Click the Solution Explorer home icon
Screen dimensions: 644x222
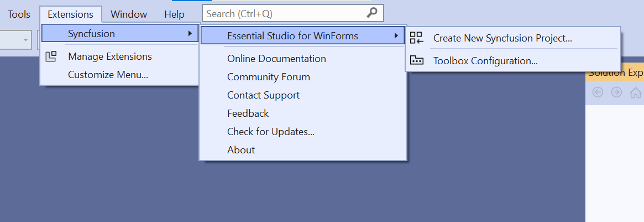pyautogui.click(x=635, y=92)
